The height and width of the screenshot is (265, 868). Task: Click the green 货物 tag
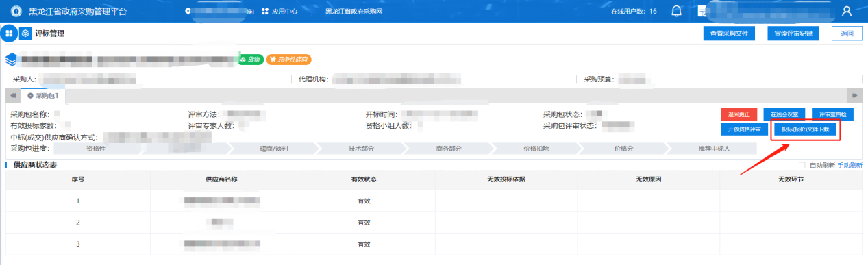(251, 60)
